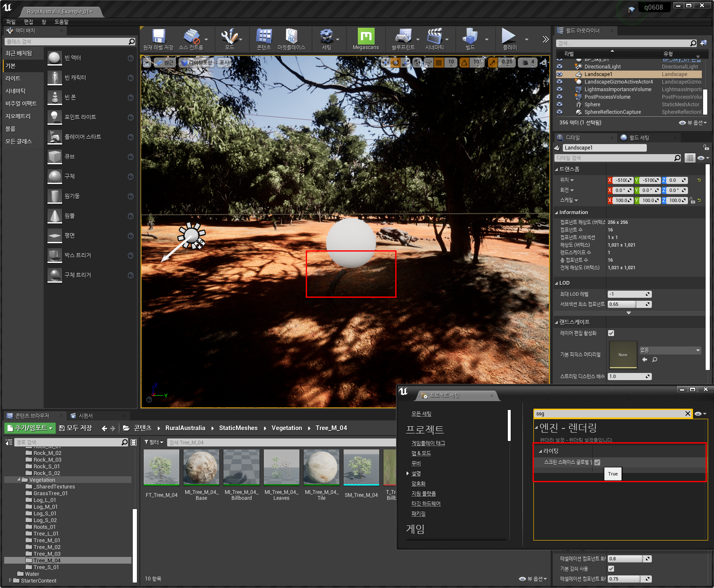Add new folder icon in World Outliner

tap(703, 43)
